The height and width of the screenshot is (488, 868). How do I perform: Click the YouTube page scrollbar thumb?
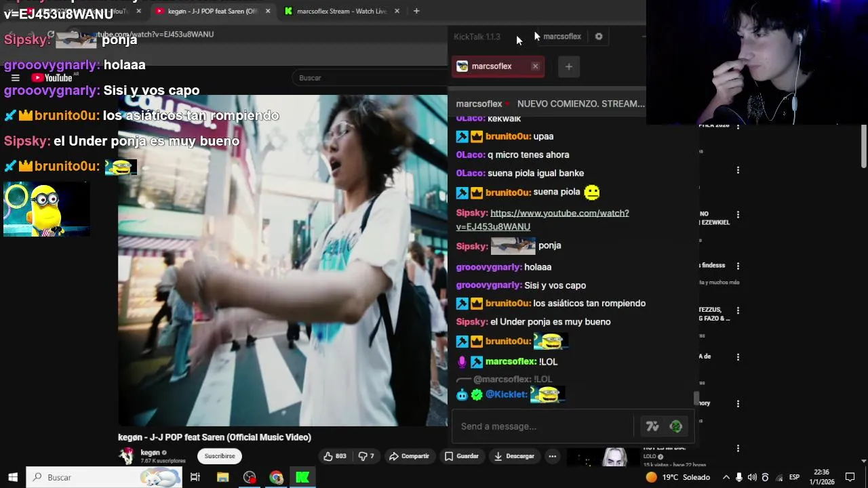864,146
